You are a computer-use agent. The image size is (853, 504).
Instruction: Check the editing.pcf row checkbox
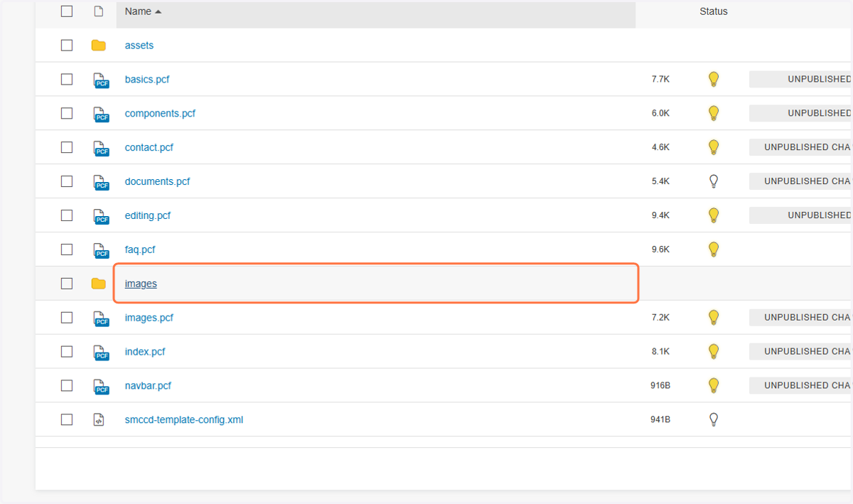click(67, 215)
